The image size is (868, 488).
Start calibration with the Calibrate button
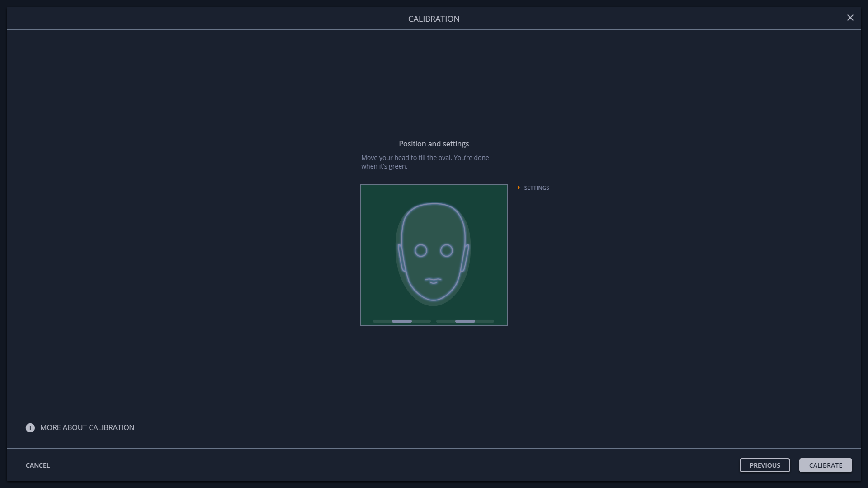[x=825, y=465]
